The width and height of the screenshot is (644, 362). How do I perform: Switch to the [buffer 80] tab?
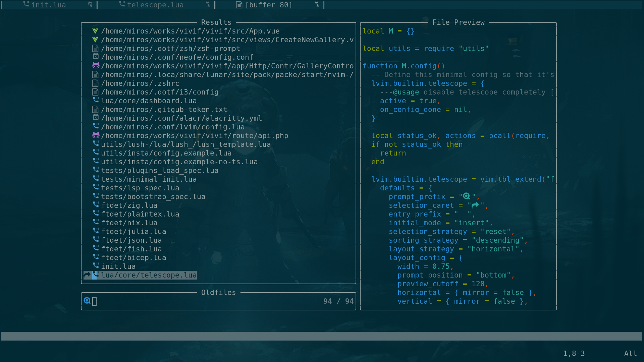pyautogui.click(x=268, y=5)
